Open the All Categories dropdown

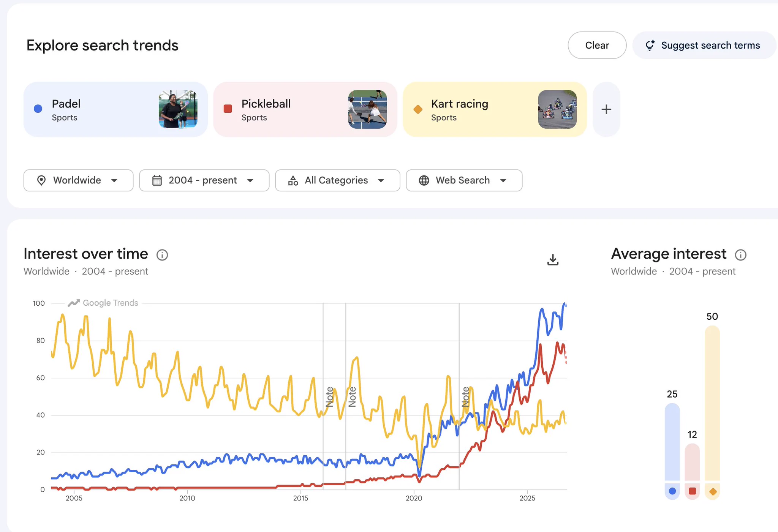(337, 180)
